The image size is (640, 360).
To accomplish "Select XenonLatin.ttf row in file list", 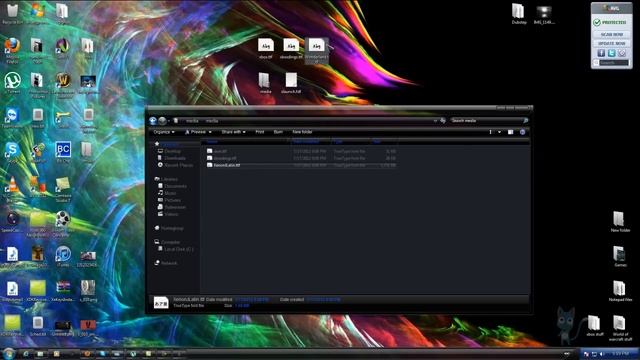I will (301, 165).
